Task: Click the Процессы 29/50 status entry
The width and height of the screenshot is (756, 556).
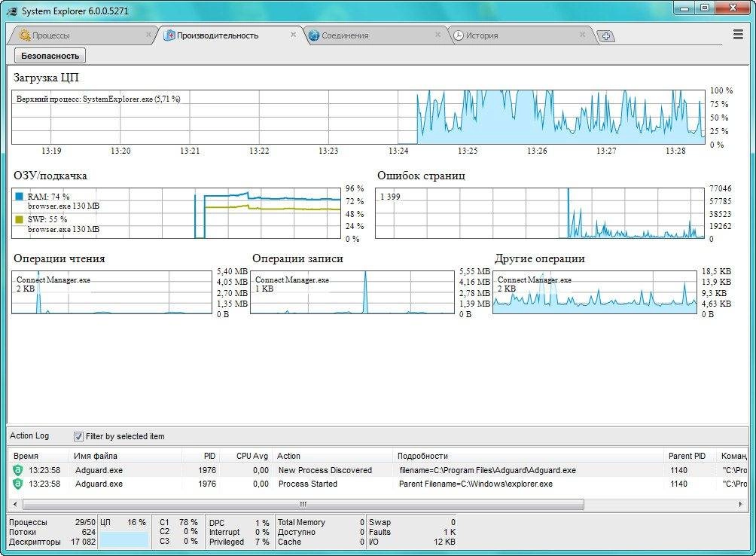Action: (x=52, y=522)
